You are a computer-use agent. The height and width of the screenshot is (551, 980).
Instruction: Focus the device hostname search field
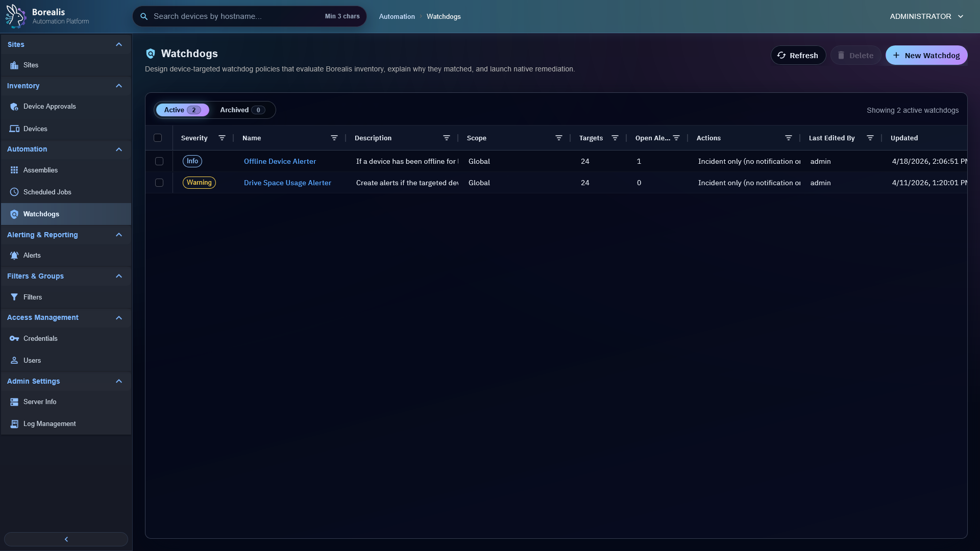[250, 16]
